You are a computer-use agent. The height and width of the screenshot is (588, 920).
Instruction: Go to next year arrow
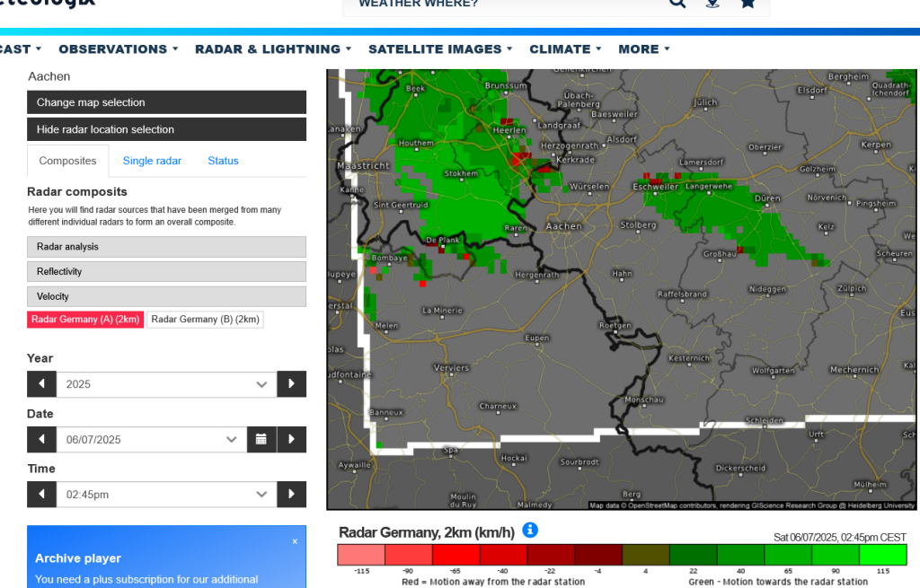point(292,384)
